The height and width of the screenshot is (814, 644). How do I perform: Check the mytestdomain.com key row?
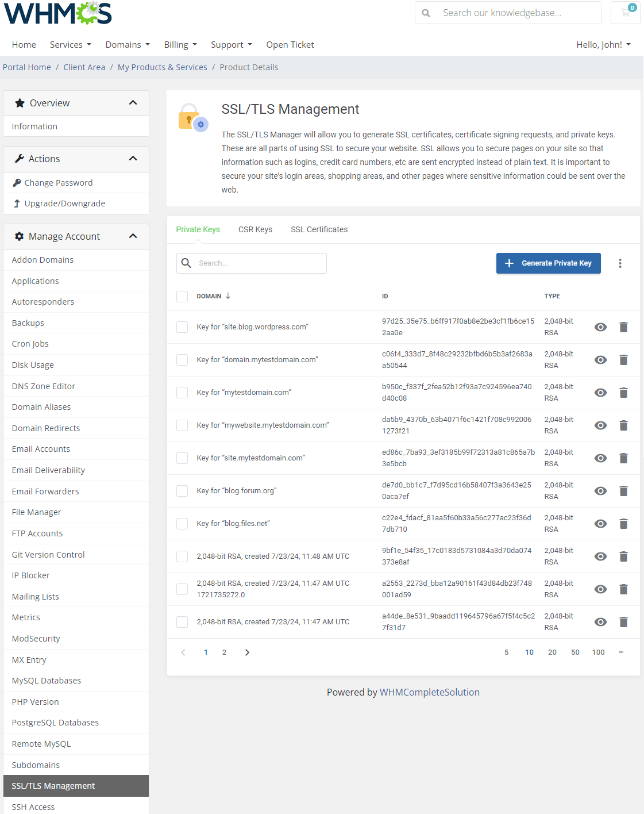tap(182, 393)
